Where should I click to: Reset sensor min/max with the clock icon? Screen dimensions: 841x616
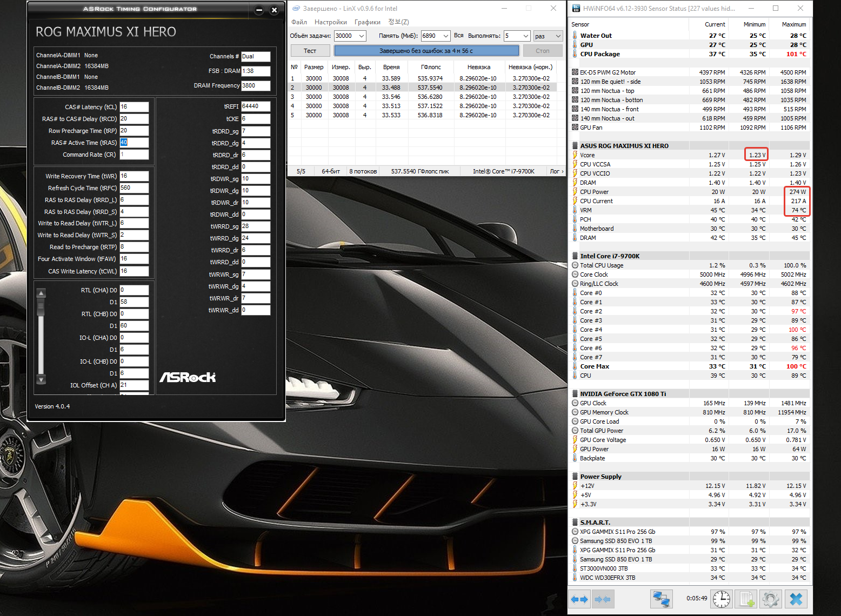click(721, 599)
